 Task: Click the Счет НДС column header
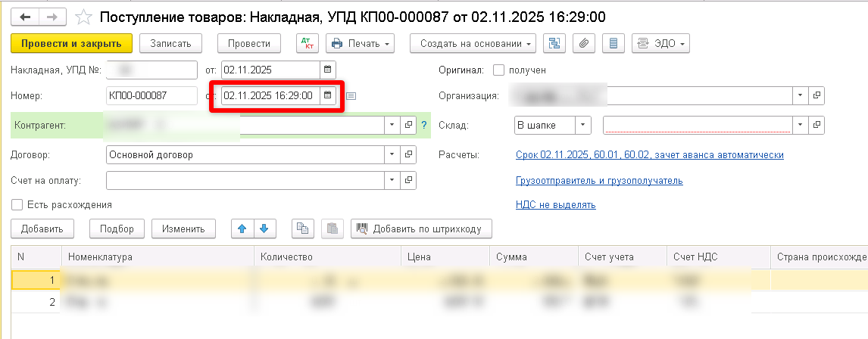(719, 257)
